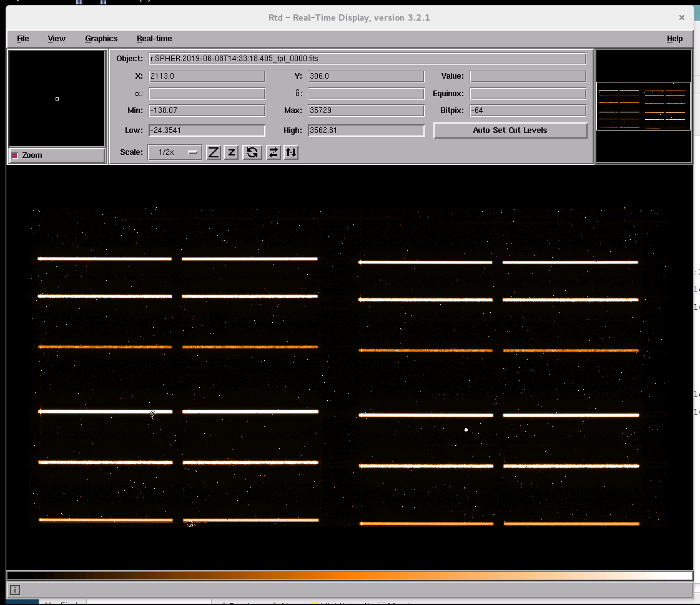Click the pan window thumbnail image

tap(643, 106)
